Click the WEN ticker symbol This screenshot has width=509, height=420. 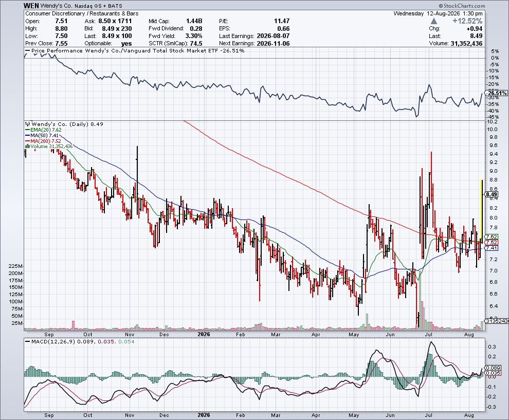(31, 6)
